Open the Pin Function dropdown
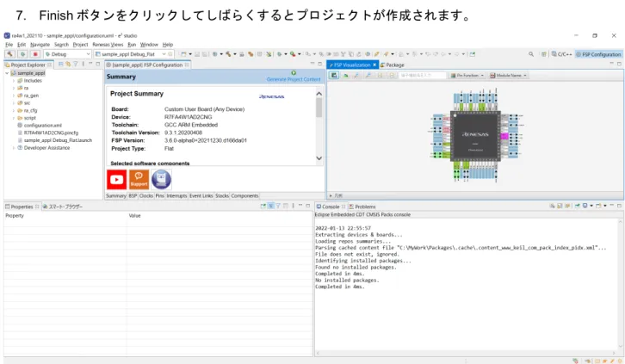 tap(467, 75)
